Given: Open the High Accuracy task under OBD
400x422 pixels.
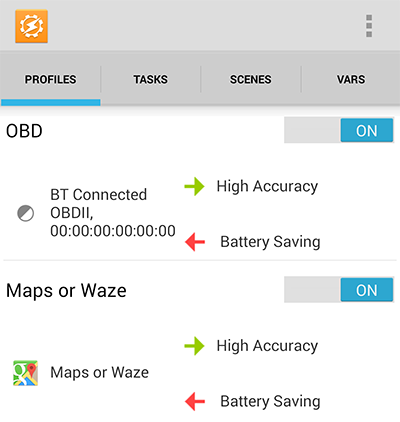Looking at the screenshot, I should (x=267, y=186).
